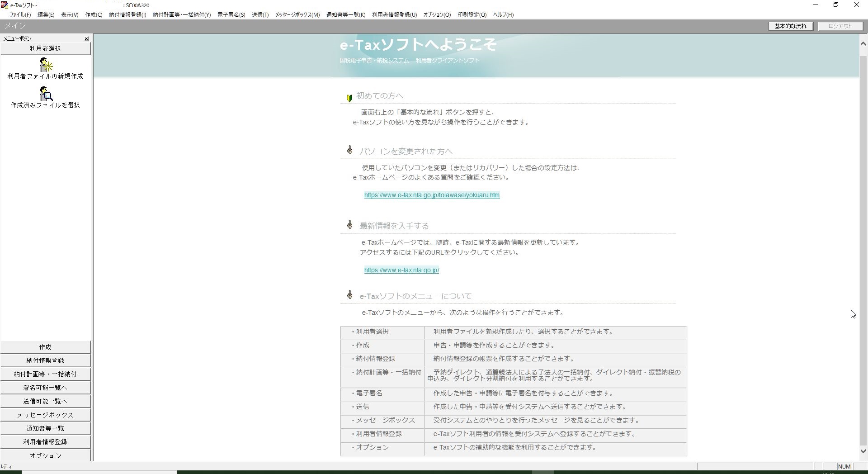Image resolution: width=868 pixels, height=474 pixels.
Task: Click the 初めての方へ heading
Action: coord(380,96)
